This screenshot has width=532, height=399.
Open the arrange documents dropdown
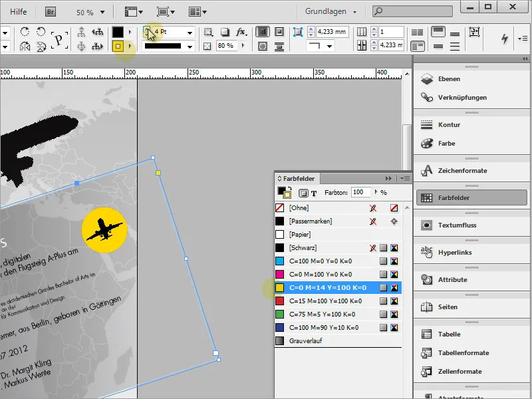tap(198, 12)
